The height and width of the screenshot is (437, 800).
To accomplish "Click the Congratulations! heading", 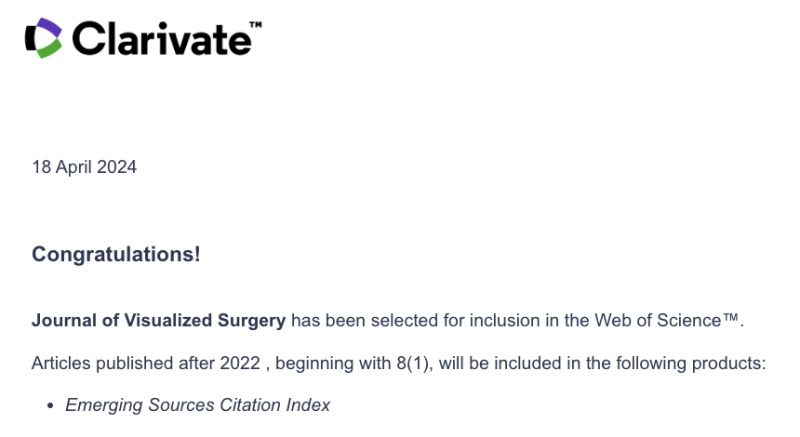I will point(116,254).
